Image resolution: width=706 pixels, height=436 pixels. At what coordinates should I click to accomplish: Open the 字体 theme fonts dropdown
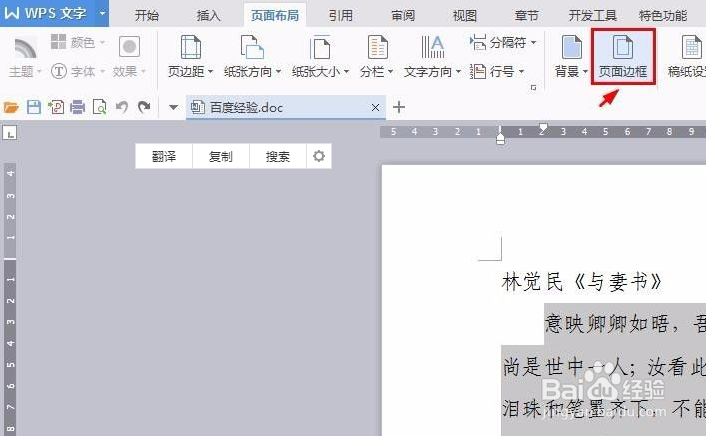77,71
